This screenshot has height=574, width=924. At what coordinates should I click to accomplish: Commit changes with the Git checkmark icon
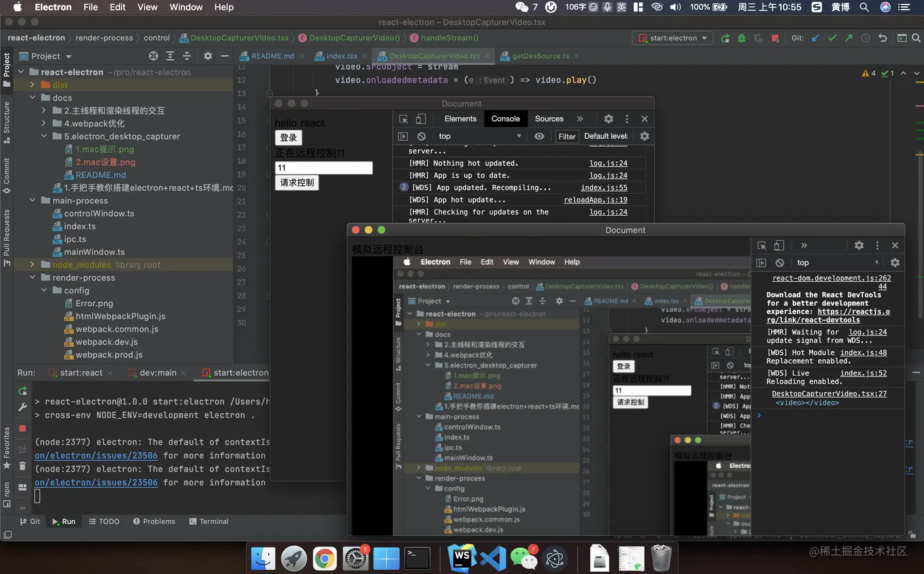pos(832,38)
